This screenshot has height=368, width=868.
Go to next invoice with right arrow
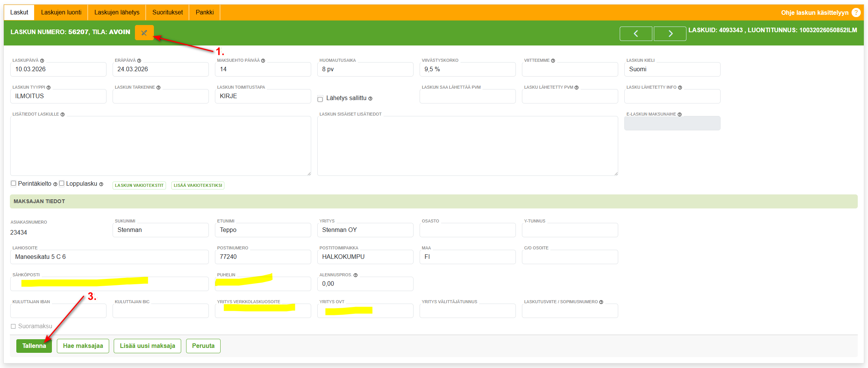[670, 34]
